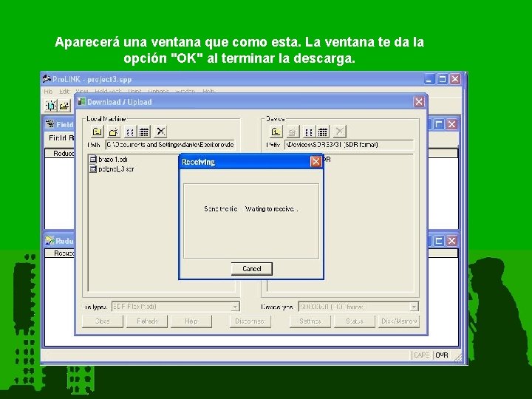Maximize the Field window behind dialog
The width and height of the screenshot is (532, 399).
439,124
